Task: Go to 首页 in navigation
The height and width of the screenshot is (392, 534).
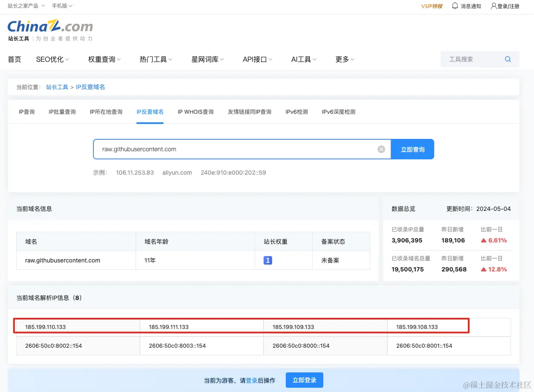Action: tap(15, 59)
